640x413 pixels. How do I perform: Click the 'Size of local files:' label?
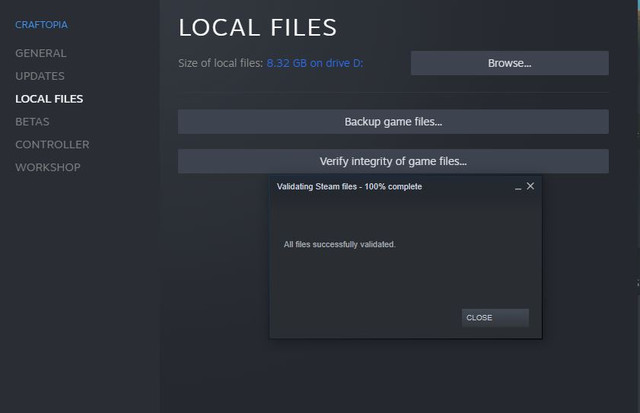click(x=220, y=63)
